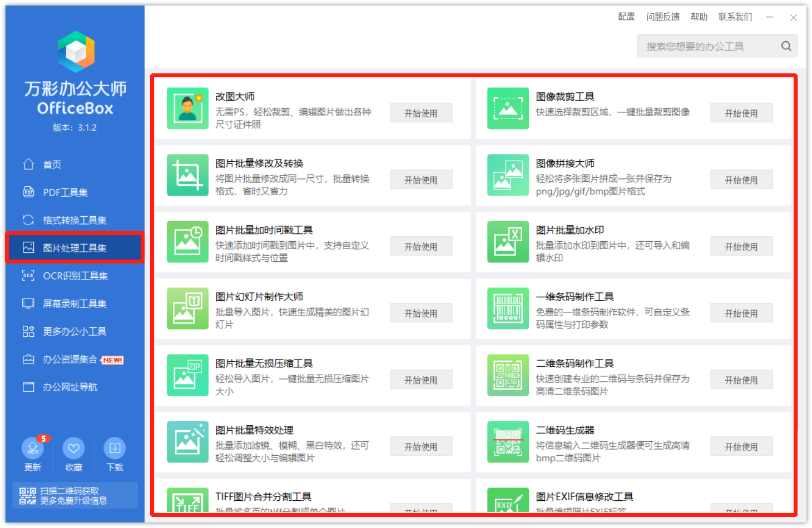The image size is (812, 528).
Task: Click the TIFF图片合并分割工具 title text
Action: (264, 497)
